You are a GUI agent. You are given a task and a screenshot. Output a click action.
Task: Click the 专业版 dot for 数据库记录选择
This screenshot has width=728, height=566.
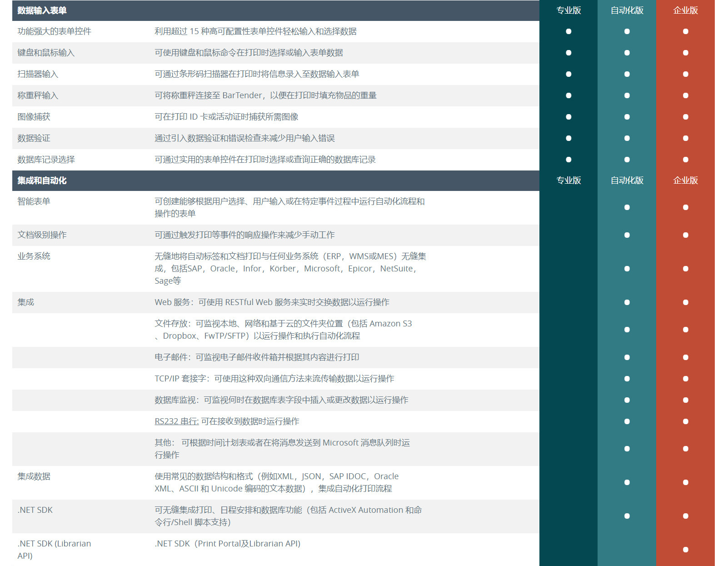coord(568,160)
